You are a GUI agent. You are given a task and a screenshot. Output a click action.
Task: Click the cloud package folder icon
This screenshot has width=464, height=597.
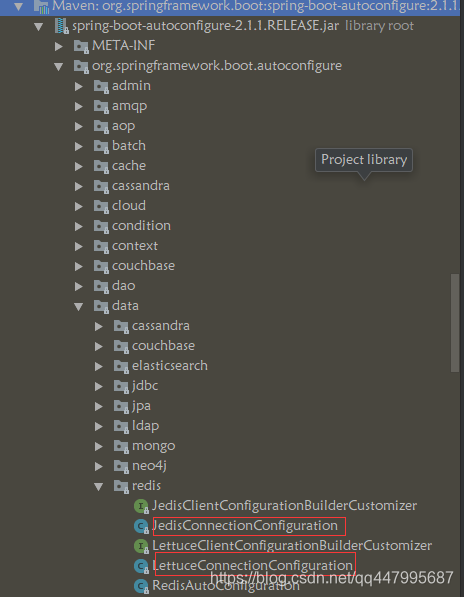101,206
